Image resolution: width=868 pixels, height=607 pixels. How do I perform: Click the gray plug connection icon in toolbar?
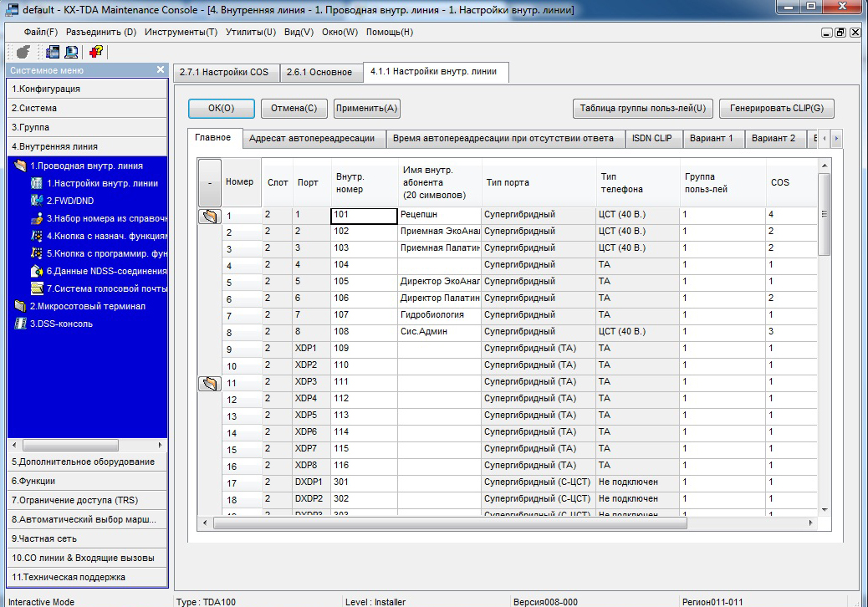point(23,52)
